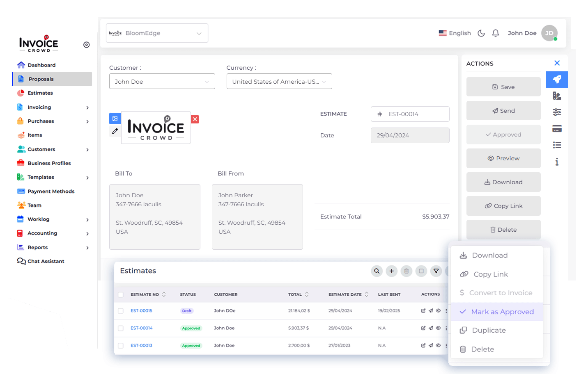The height and width of the screenshot is (374, 588).
Task: Add new estimate with plus icon
Action: [x=392, y=271]
